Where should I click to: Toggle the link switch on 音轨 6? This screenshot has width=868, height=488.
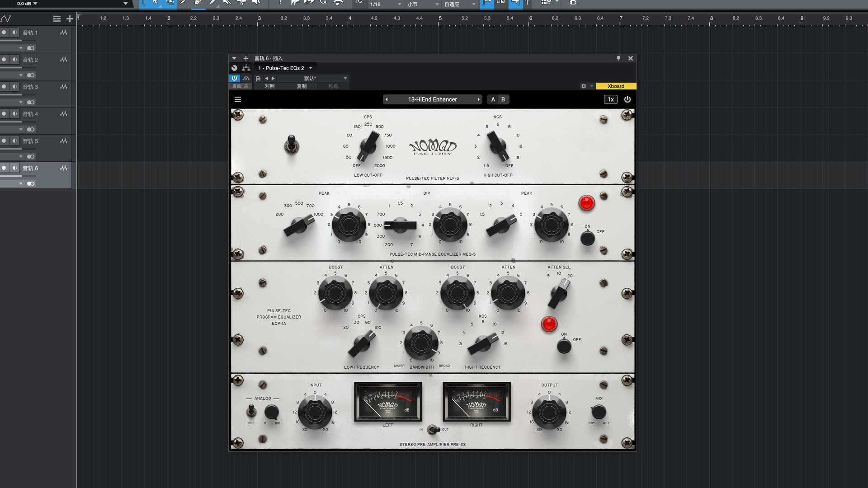(x=30, y=183)
